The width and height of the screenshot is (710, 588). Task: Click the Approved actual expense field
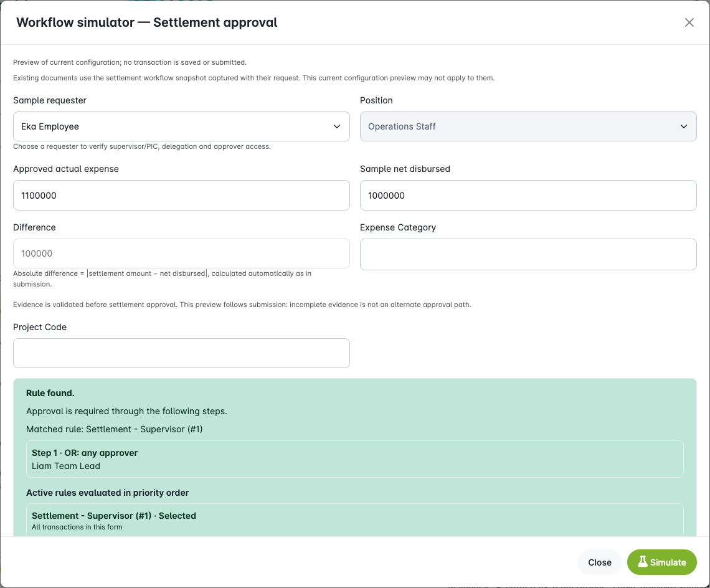(x=181, y=195)
